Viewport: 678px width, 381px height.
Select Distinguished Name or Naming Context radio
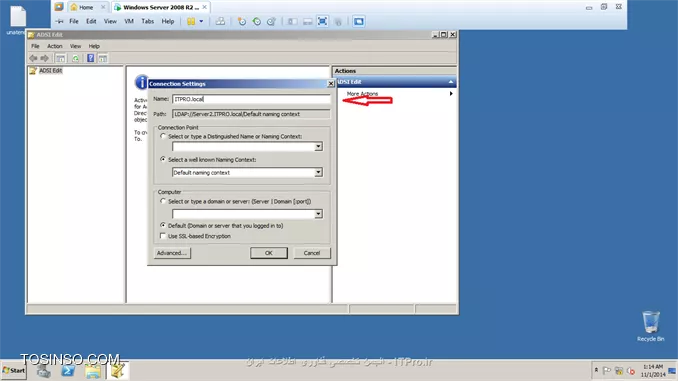[x=163, y=136]
